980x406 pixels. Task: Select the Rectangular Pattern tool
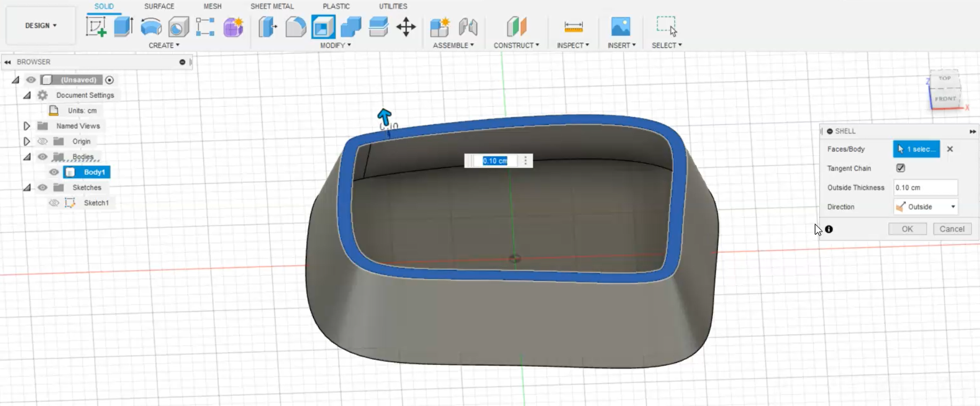(x=205, y=27)
